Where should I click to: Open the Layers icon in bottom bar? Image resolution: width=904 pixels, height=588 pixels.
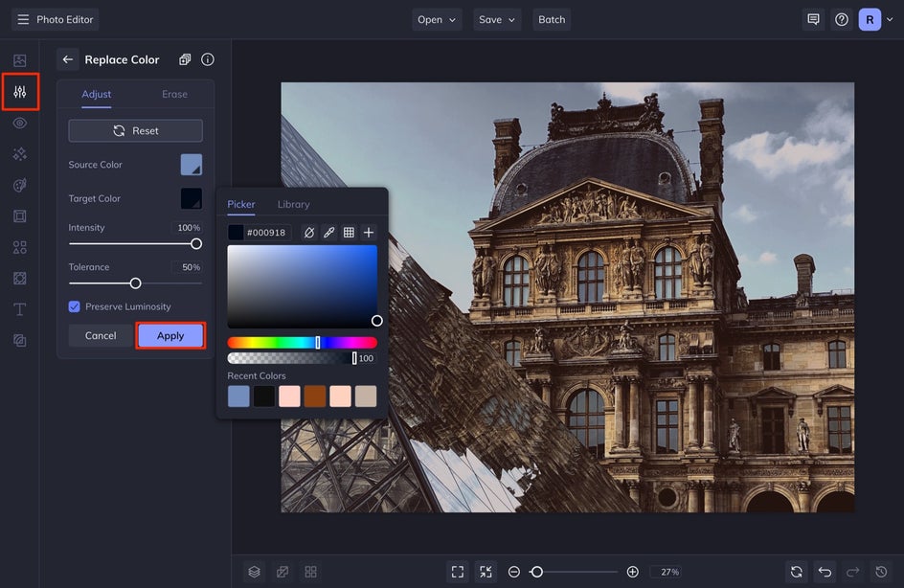click(255, 572)
